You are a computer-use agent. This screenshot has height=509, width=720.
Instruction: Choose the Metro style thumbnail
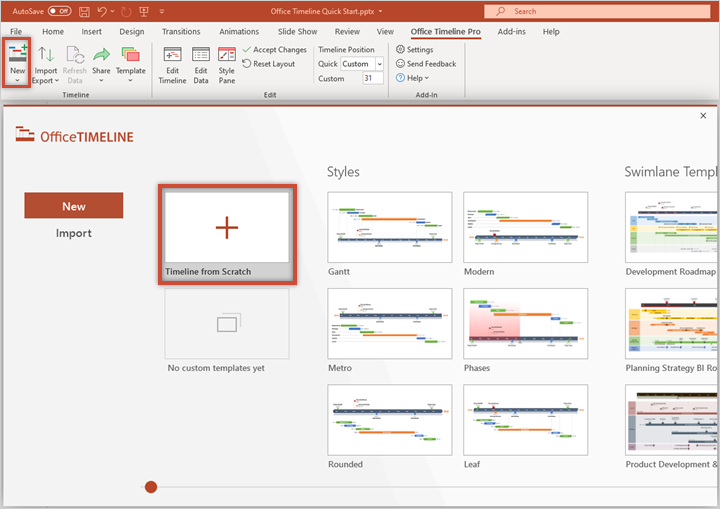click(390, 324)
